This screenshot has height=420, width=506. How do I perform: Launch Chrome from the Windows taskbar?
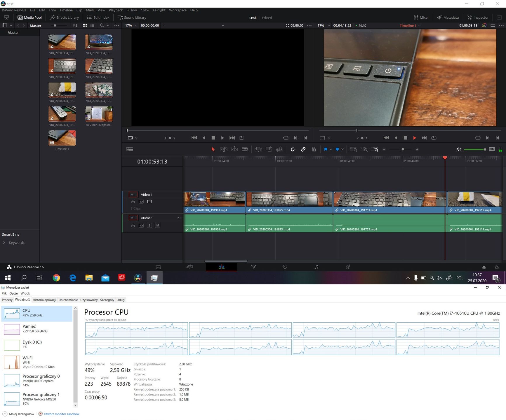click(56, 278)
